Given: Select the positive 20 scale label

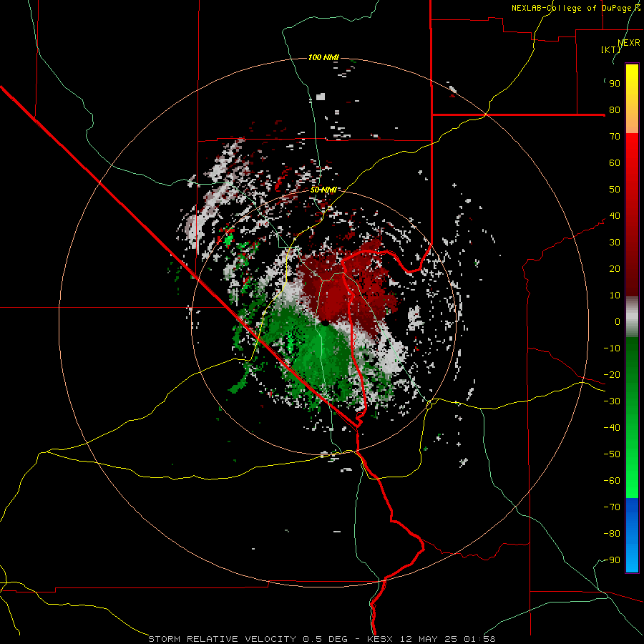Looking at the screenshot, I should tap(615, 269).
